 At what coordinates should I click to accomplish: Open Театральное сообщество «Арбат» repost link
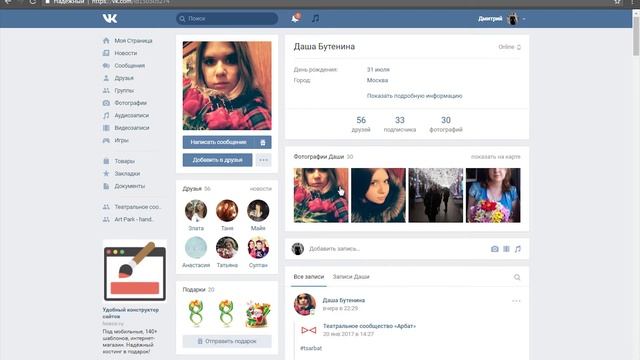[x=369, y=326]
